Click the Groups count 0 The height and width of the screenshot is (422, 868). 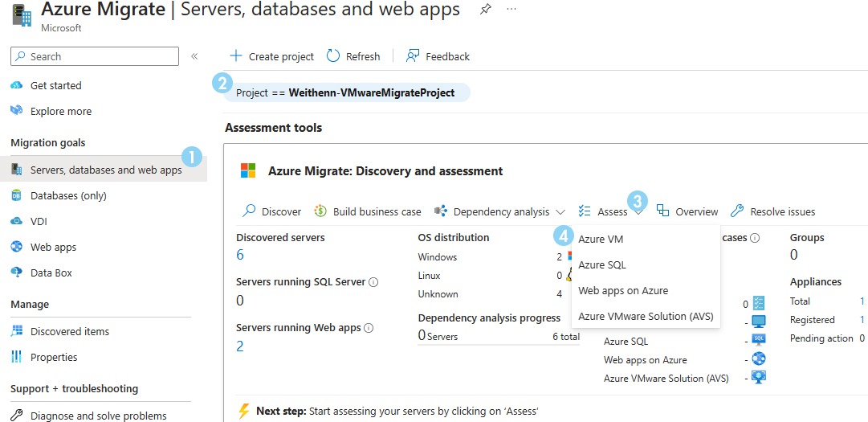tap(794, 255)
